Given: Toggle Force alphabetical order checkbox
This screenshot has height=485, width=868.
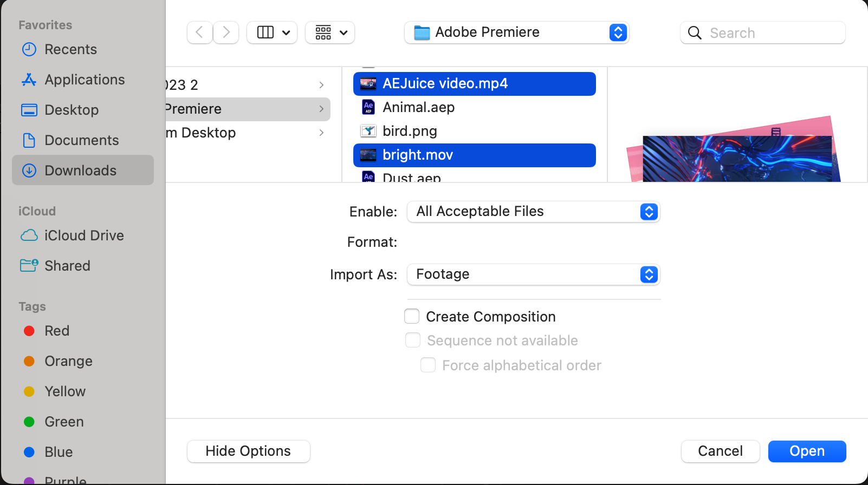Looking at the screenshot, I should (428, 365).
